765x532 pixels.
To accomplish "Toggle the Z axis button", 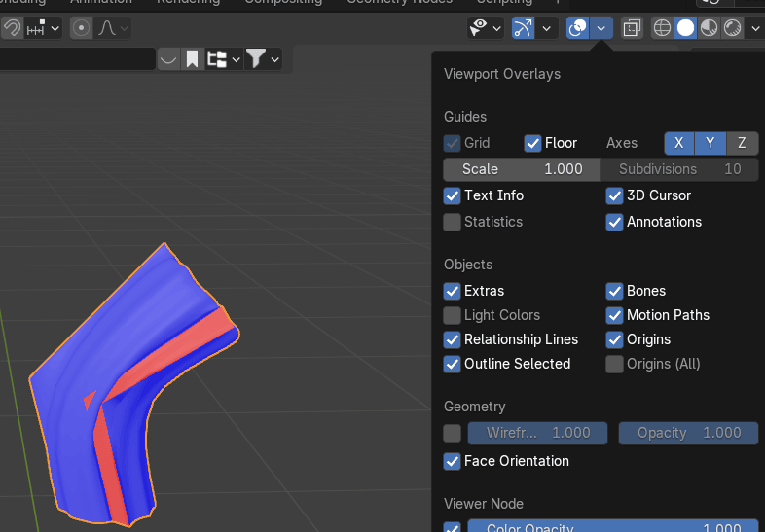I will [x=742, y=143].
